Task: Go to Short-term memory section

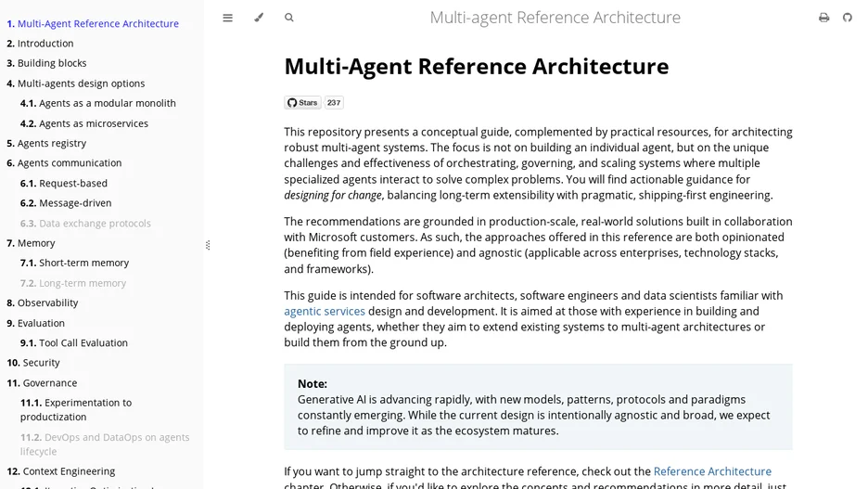Action: point(75,263)
